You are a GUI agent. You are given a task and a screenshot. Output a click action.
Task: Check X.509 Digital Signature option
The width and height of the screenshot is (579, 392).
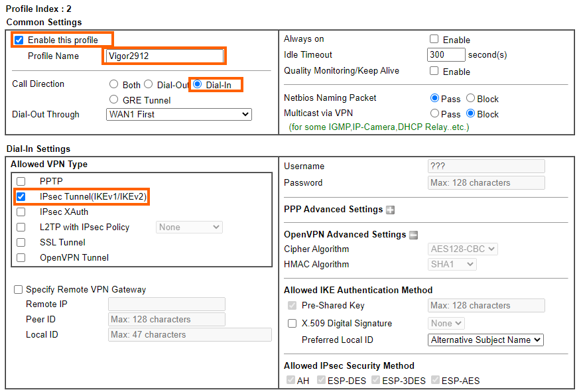click(x=292, y=323)
